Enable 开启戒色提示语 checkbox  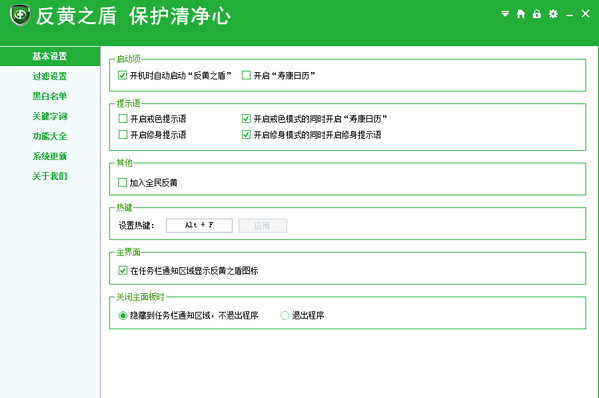click(123, 118)
